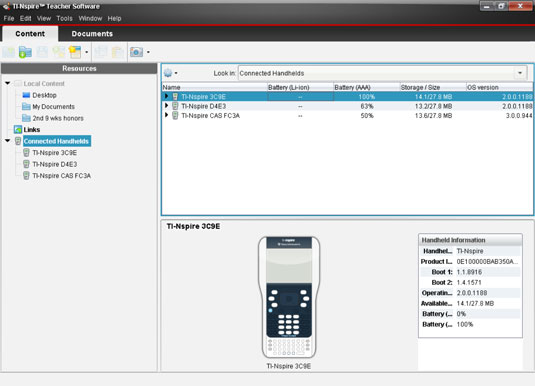535x386 pixels.
Task: Select Desktop in Resources tree
Action: pos(44,95)
